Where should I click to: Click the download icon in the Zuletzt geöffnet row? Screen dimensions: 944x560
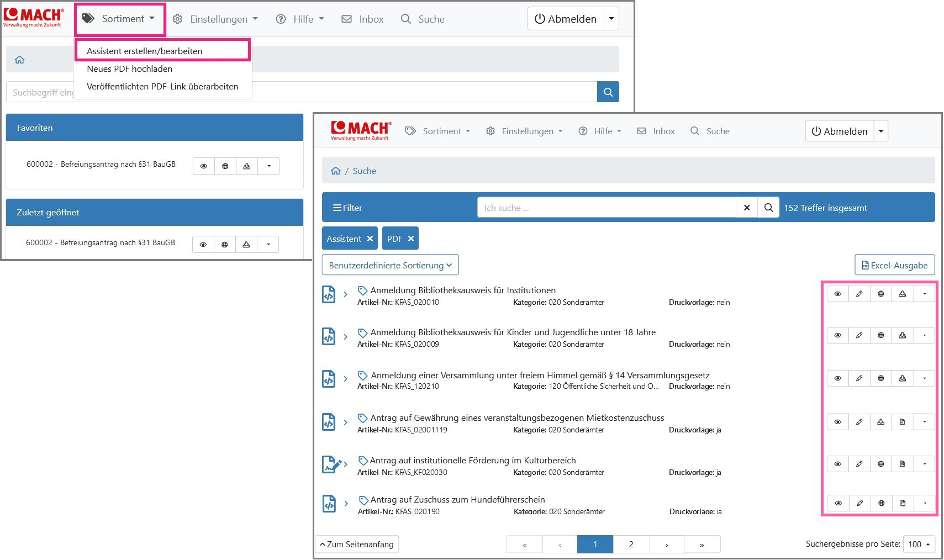coord(246,244)
